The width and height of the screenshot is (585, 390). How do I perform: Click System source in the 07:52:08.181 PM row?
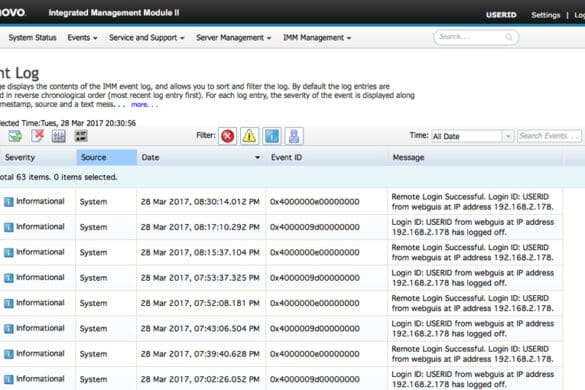point(93,303)
